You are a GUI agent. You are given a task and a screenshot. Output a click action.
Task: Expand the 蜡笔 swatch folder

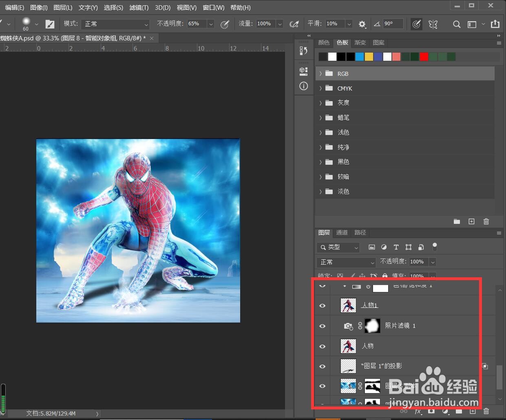point(321,118)
